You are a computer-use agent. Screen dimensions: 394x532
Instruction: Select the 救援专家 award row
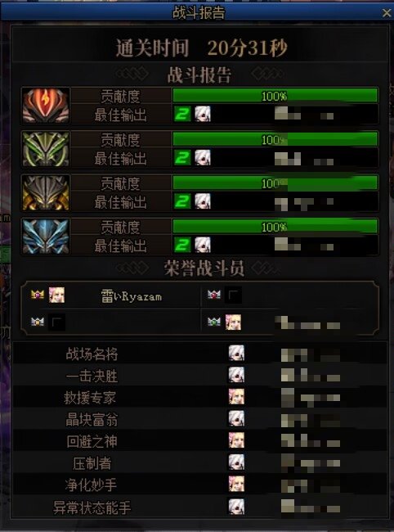200,397
